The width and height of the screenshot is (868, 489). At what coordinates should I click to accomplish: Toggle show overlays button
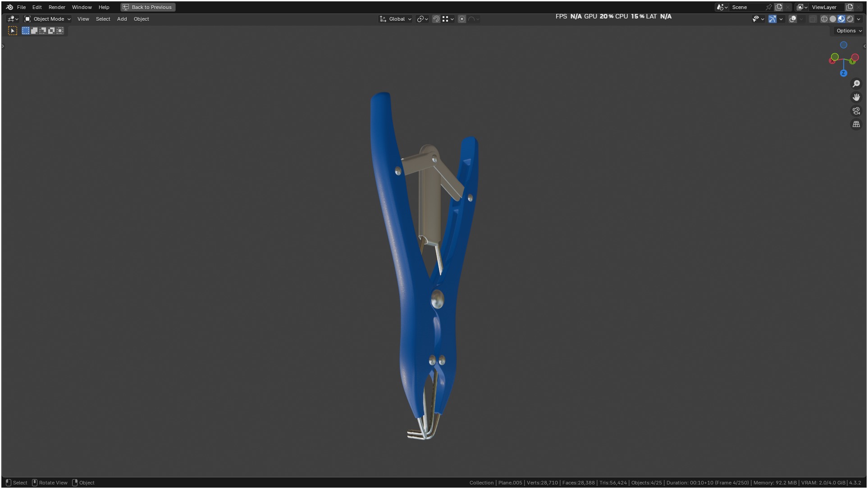click(x=793, y=19)
